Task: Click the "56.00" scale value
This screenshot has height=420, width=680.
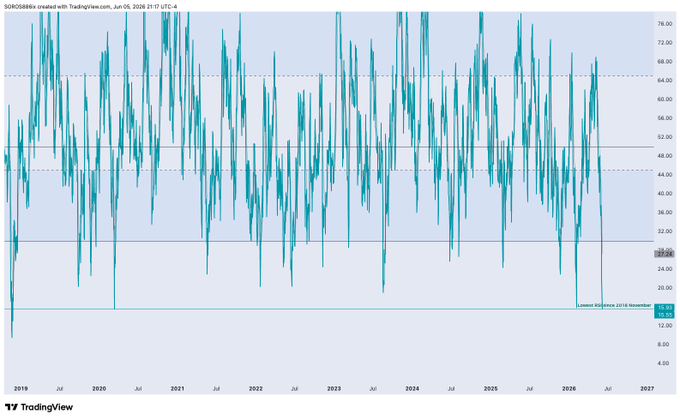Action: [x=664, y=118]
